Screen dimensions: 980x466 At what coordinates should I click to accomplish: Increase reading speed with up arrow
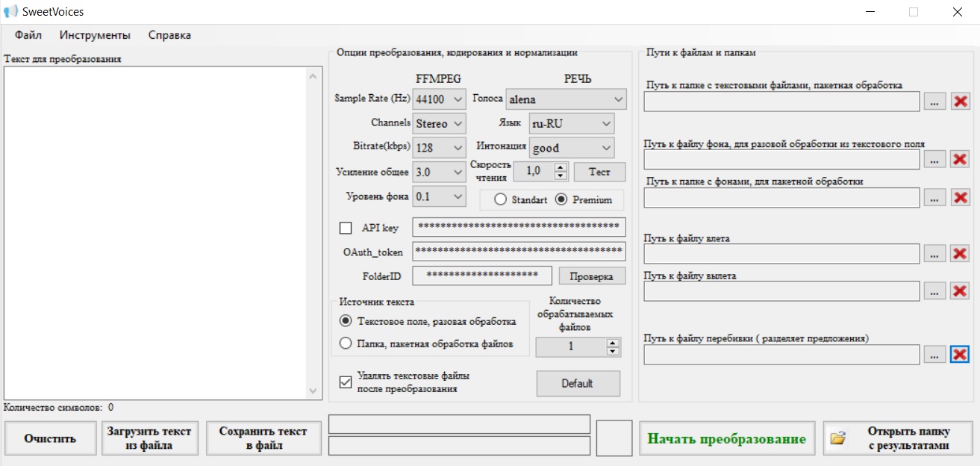[561, 167]
